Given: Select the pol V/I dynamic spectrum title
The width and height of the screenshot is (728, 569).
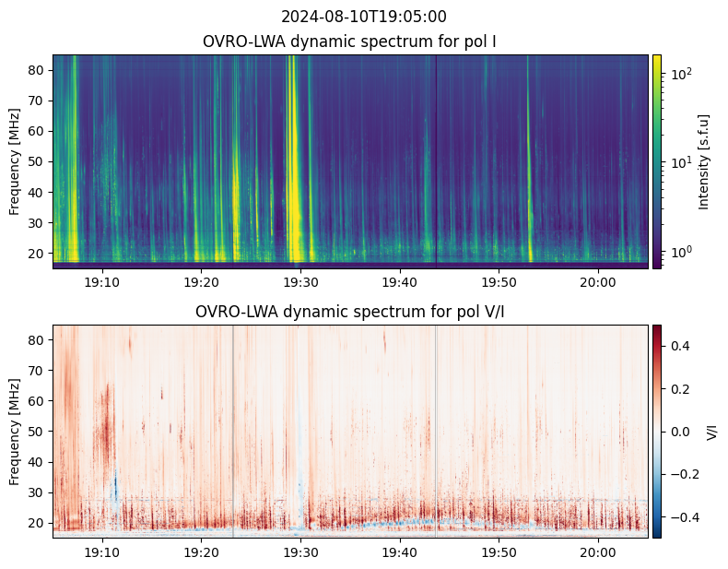Looking at the screenshot, I should pos(349,312).
